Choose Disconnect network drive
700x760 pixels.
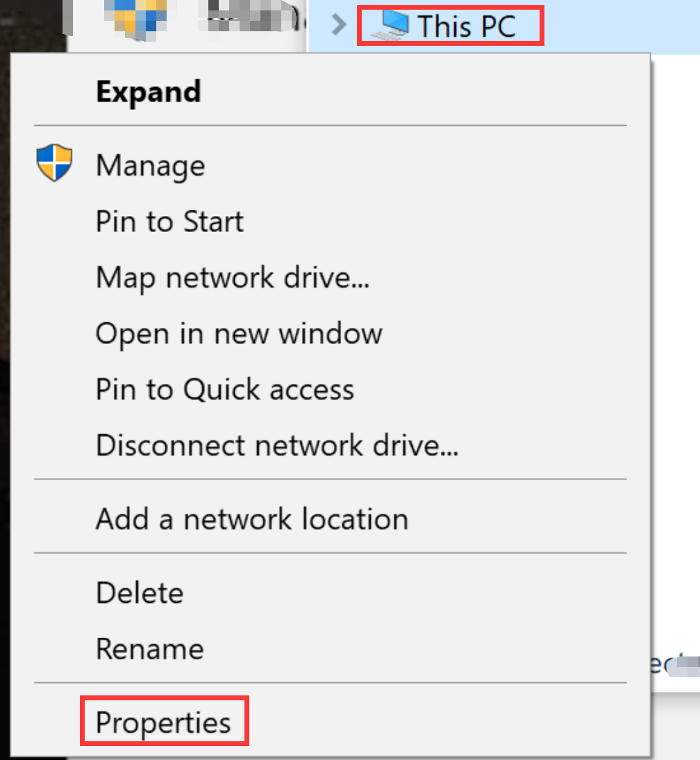click(x=276, y=445)
